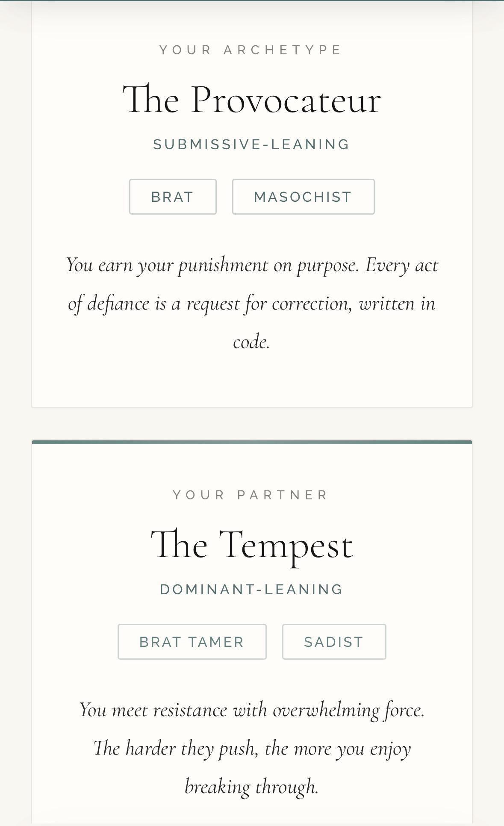The height and width of the screenshot is (826, 504).
Task: Click The Provocateur heading
Action: click(x=252, y=100)
